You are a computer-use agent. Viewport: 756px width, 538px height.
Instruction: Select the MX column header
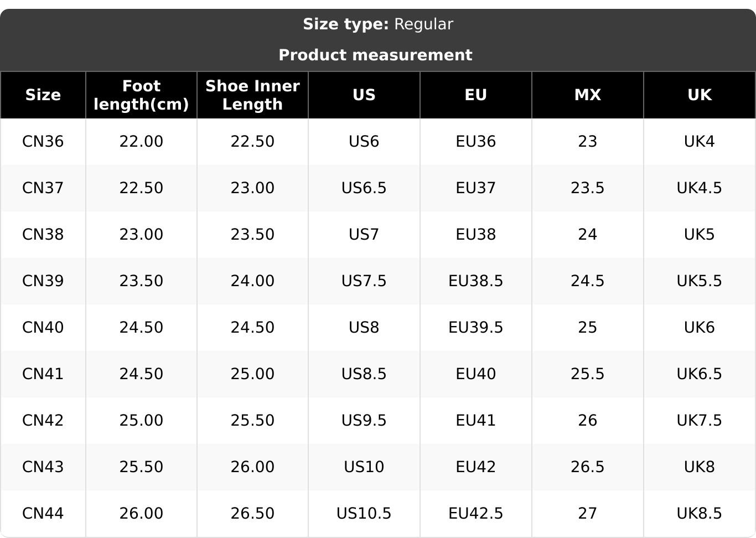pyautogui.click(x=587, y=95)
